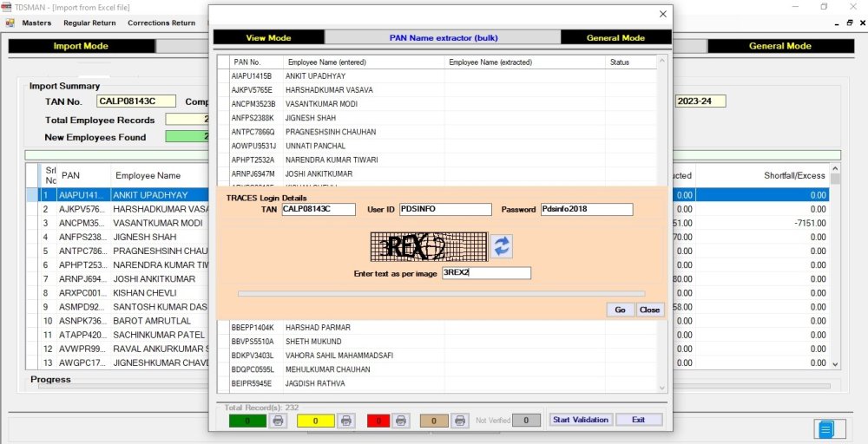Select the JOSHI ANKITKUMAR row in the dialog
Viewport: 868px width, 444px height.
(437, 173)
